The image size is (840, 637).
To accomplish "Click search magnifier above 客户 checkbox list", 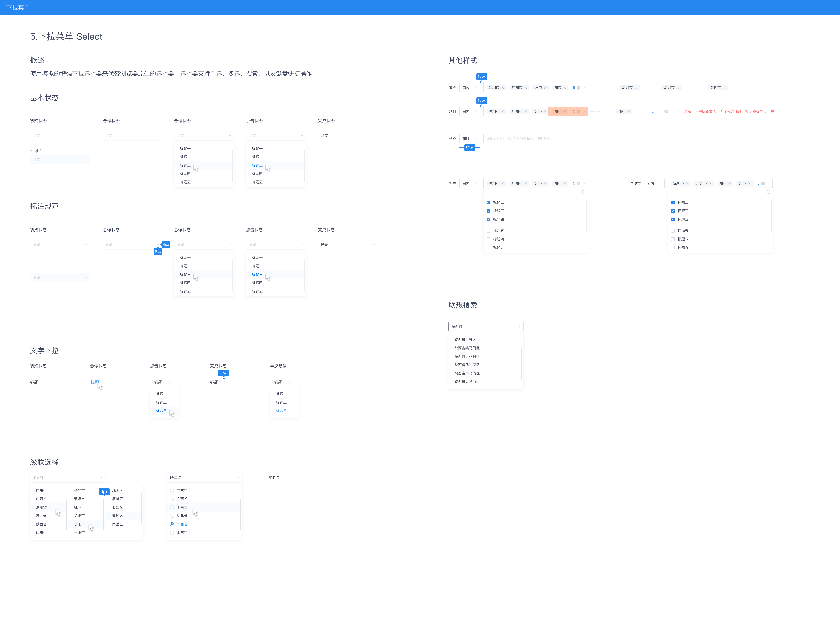I will (x=583, y=192).
